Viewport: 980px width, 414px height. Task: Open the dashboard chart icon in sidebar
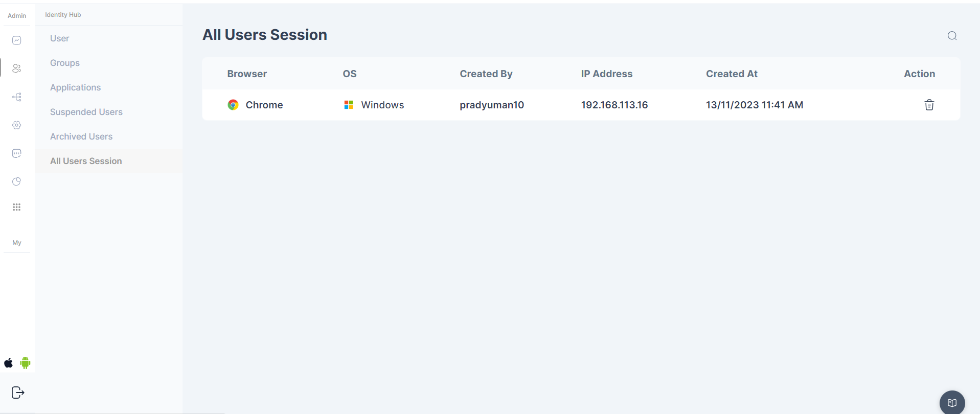pyautogui.click(x=17, y=40)
